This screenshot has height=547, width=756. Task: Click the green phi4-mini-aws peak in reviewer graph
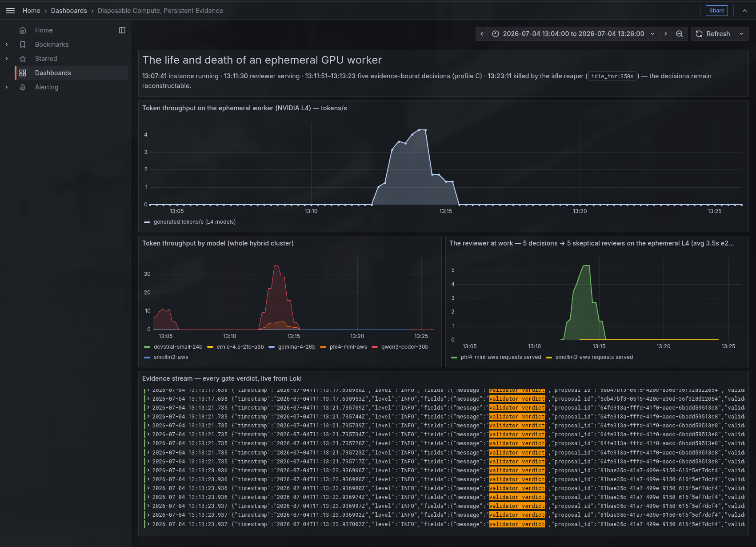[586, 266]
